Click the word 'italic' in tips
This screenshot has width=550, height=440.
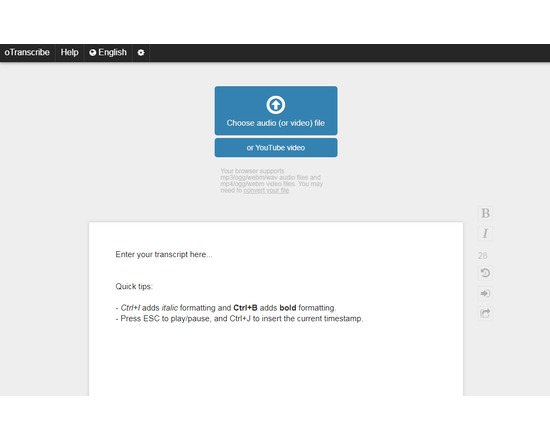point(169,308)
